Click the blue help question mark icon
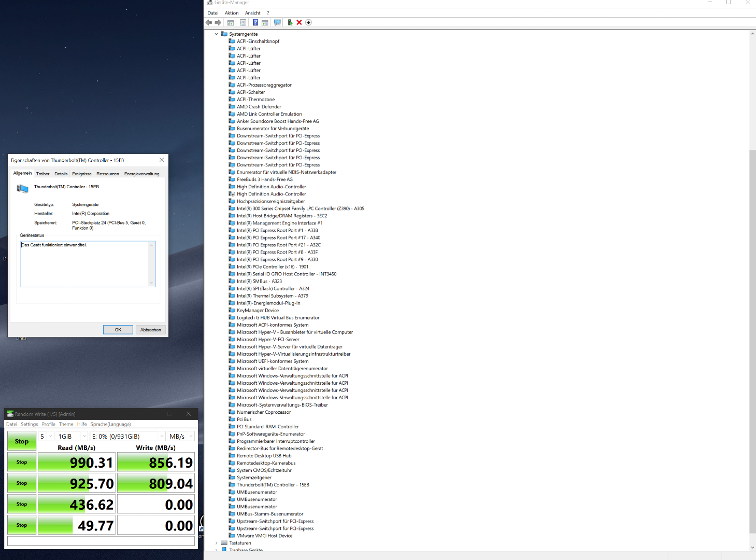This screenshot has width=756, height=560. tap(255, 22)
